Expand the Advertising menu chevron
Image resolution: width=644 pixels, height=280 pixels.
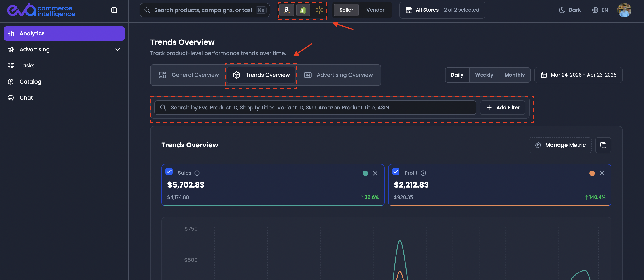[117, 49]
